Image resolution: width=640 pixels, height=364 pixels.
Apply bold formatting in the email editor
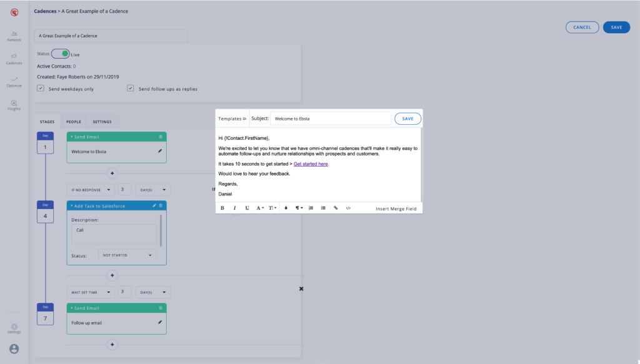222,208
